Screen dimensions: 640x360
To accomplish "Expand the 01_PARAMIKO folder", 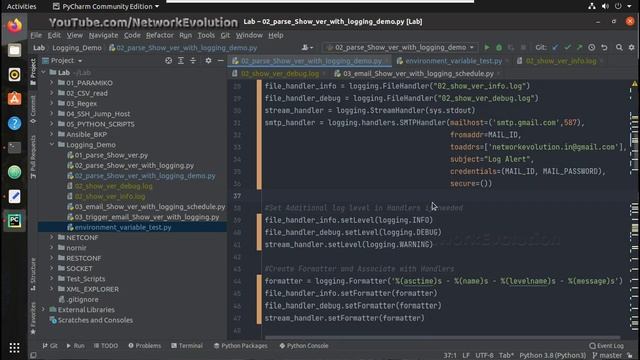I will (52, 83).
